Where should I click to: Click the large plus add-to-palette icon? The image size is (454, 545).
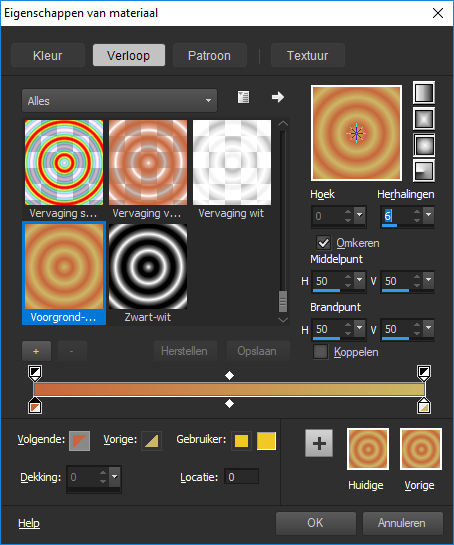click(319, 443)
